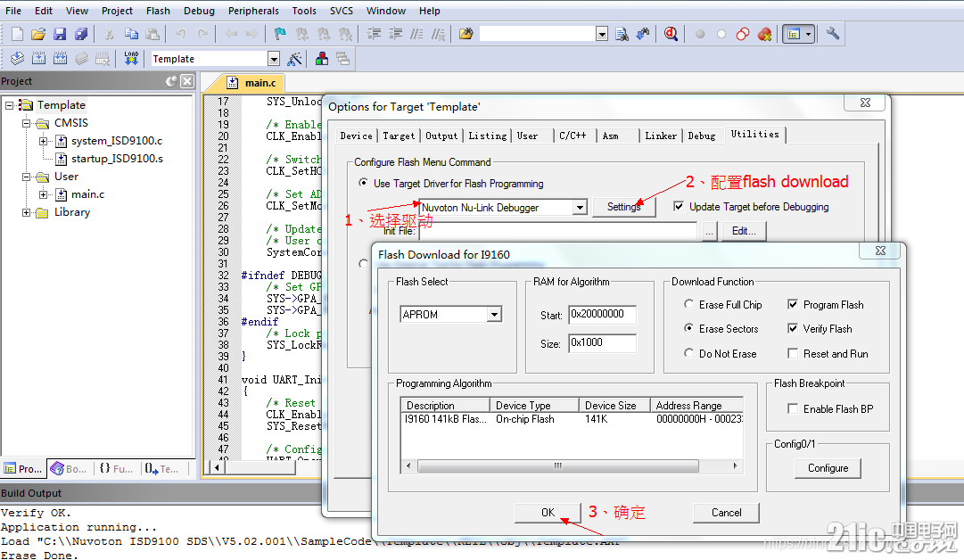Save all files icon
Image resolution: width=964 pixels, height=560 pixels.
tap(81, 34)
